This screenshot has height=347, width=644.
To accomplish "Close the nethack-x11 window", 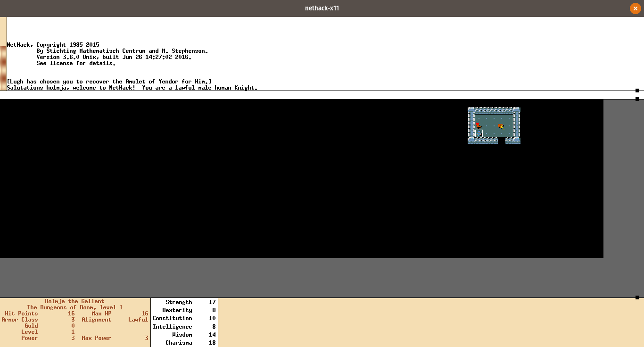I will pos(635,8).
